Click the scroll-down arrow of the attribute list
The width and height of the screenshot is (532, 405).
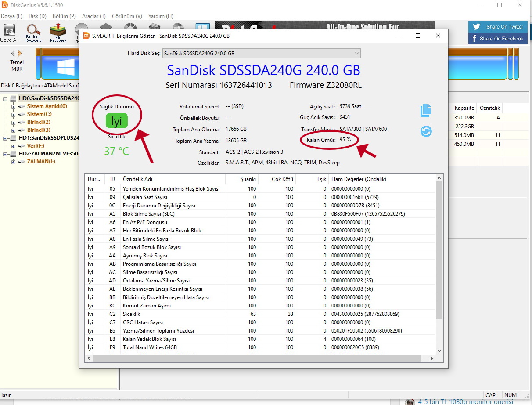pos(439,351)
